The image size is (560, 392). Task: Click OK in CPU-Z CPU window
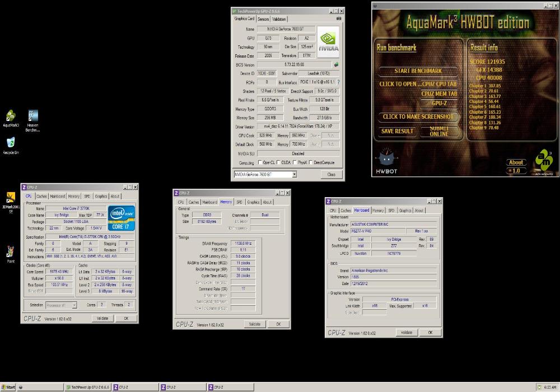point(126,318)
